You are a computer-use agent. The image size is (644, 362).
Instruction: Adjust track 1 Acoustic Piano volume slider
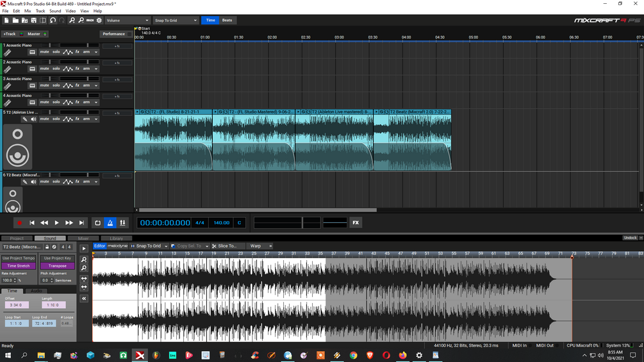(x=79, y=45)
